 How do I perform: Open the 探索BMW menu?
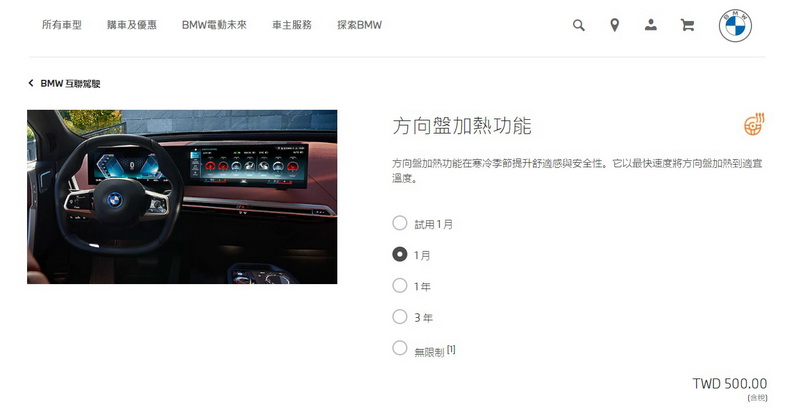pyautogui.click(x=359, y=25)
